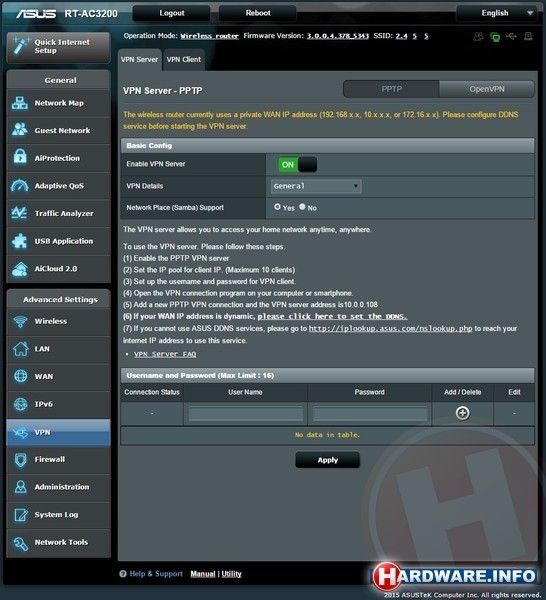
Task: Open the Traffic Analyzer menu item
Action: [x=59, y=214]
